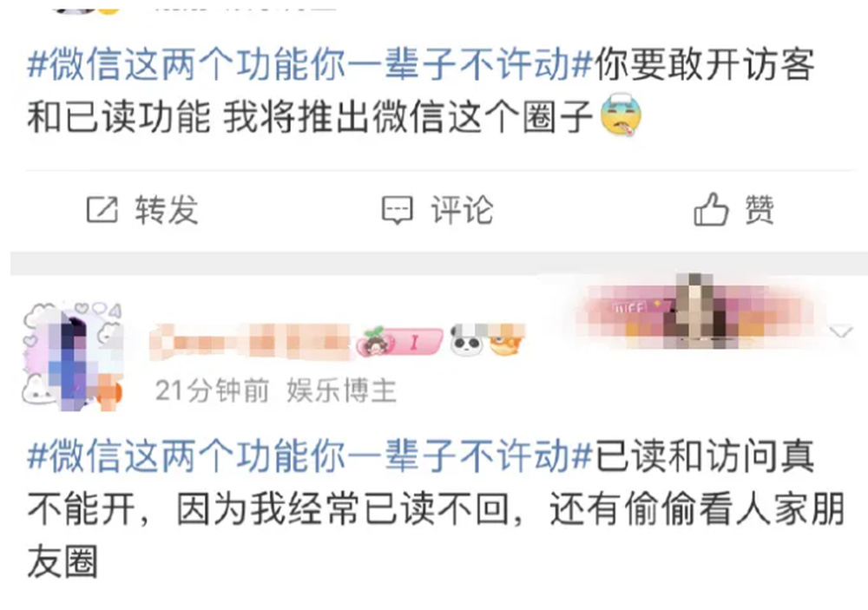Click the 娱乐博主 account label
This screenshot has width=868, height=610.
click(x=341, y=390)
